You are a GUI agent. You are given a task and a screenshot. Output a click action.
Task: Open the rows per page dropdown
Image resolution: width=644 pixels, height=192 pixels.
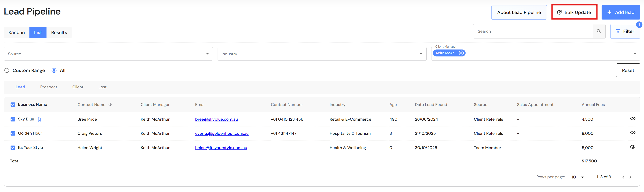(x=578, y=177)
